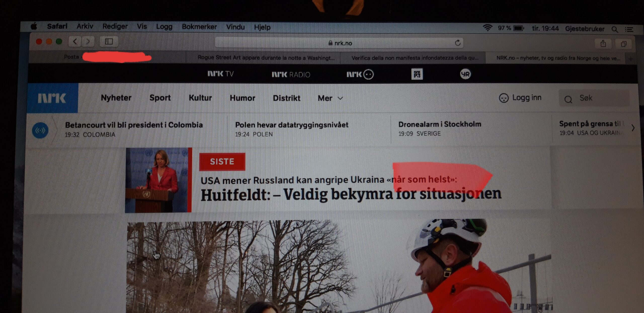Open the Rediger menu

[115, 26]
